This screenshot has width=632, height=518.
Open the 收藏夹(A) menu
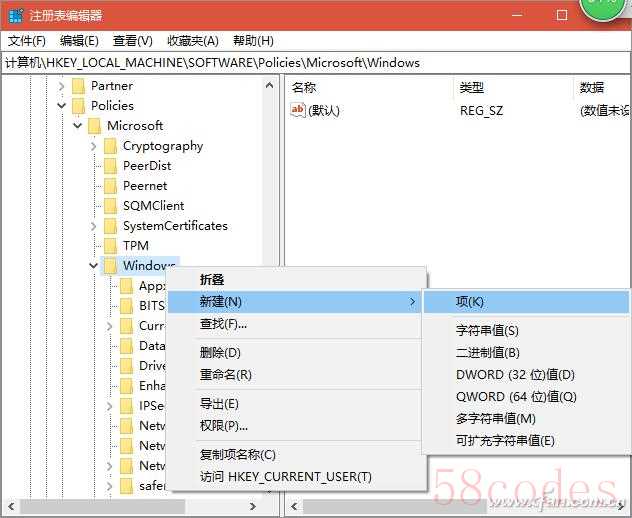click(x=192, y=41)
